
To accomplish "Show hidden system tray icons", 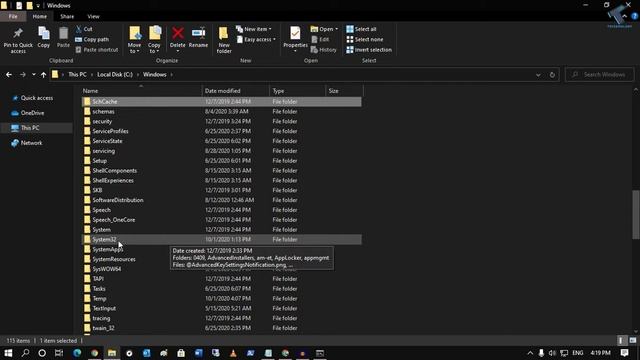I will (x=530, y=353).
